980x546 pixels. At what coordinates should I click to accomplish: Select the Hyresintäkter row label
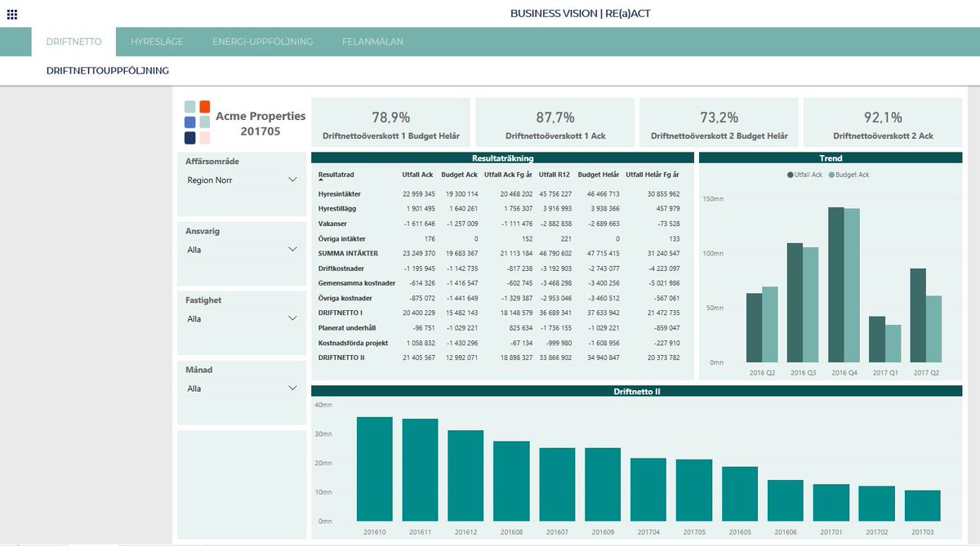pyautogui.click(x=340, y=194)
